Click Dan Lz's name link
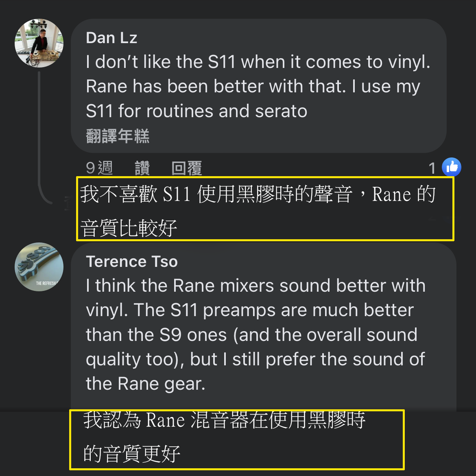Image resolution: width=476 pixels, height=476 pixels. pos(111,38)
